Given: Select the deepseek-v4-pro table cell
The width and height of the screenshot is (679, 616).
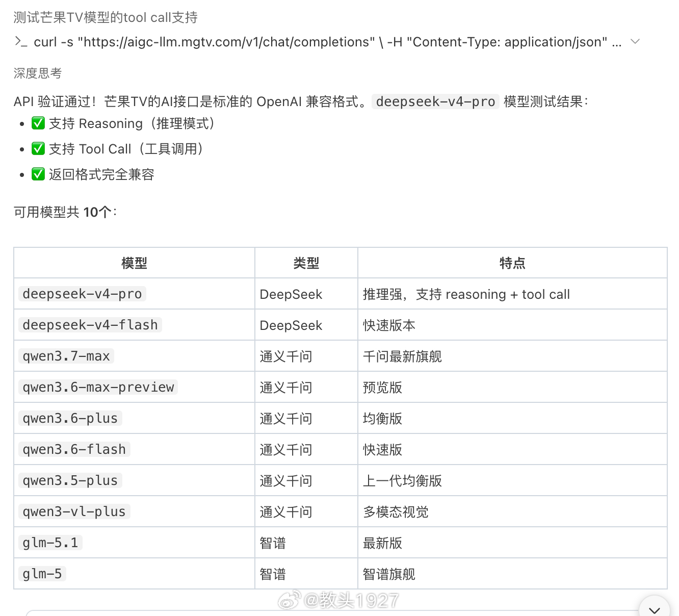Looking at the screenshot, I should point(134,294).
